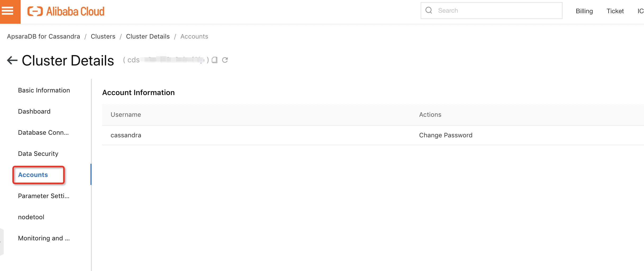This screenshot has width=644, height=271.
Task: Open the Billing menu
Action: pos(584,11)
